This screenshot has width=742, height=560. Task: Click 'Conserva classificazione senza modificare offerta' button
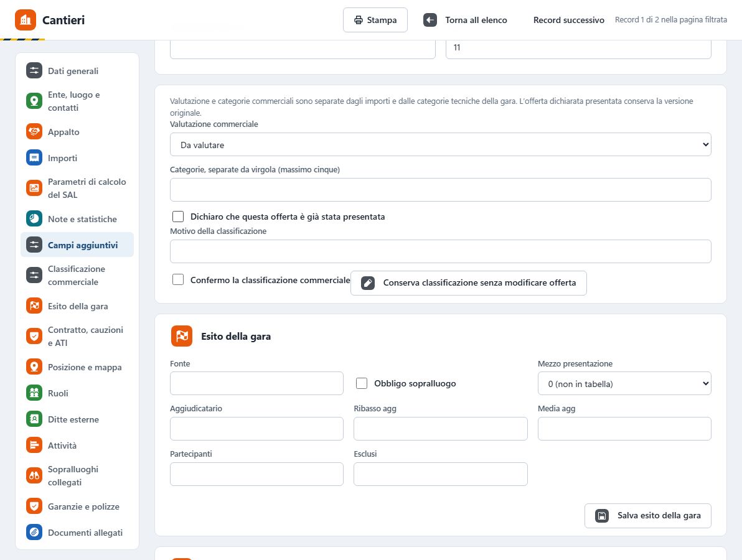(x=469, y=283)
